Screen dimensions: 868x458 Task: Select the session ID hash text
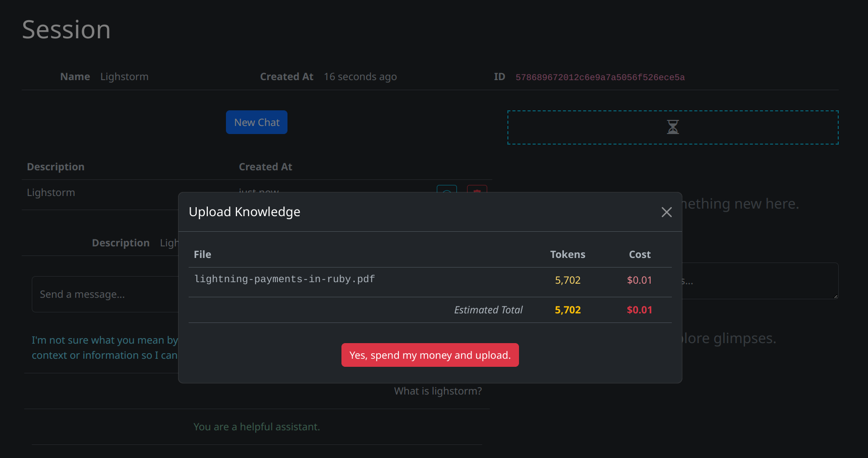click(x=600, y=77)
